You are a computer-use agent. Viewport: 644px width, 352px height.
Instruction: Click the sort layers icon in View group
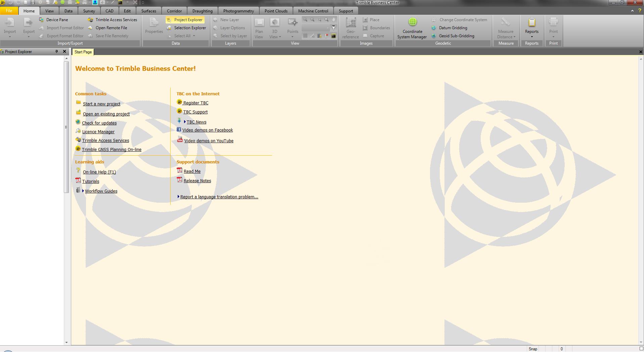(319, 36)
